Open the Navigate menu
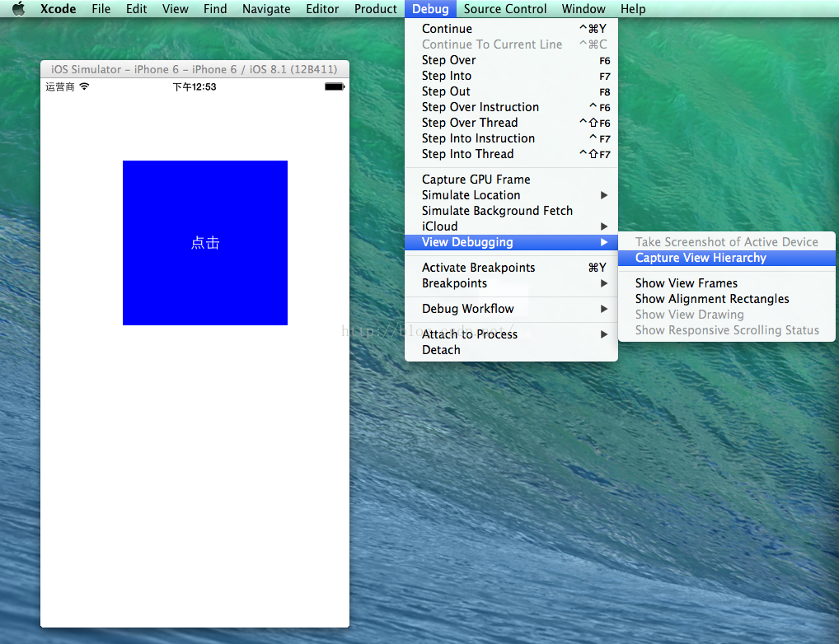Image resolution: width=839 pixels, height=644 pixels. tap(266, 8)
